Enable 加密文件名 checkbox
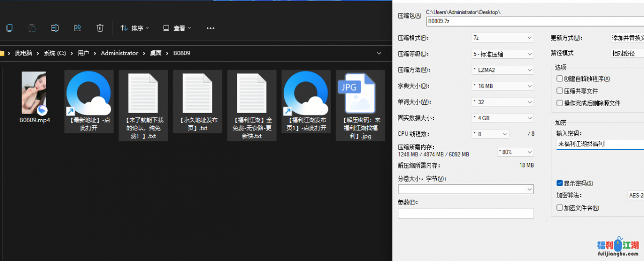Screen dimensions: 644x261 click(559, 208)
